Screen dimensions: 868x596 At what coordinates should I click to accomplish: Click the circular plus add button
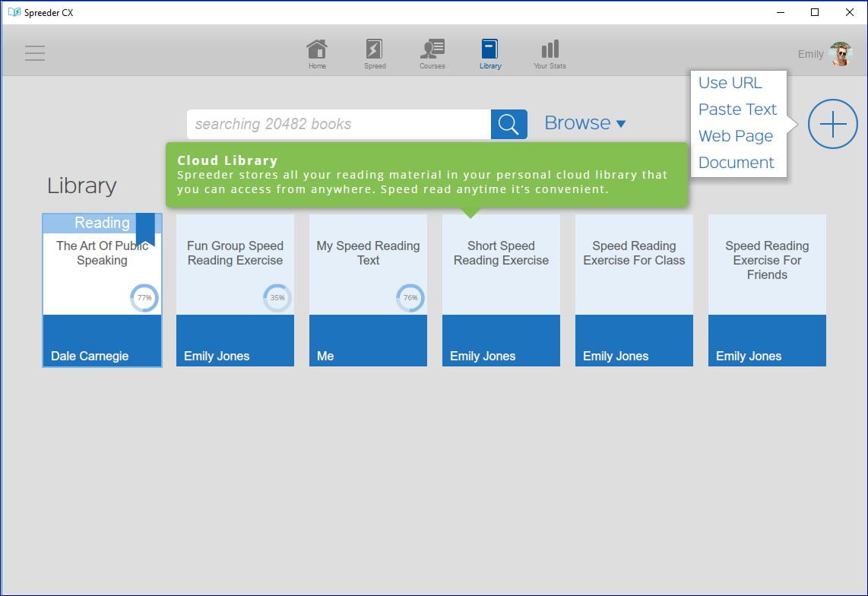832,124
